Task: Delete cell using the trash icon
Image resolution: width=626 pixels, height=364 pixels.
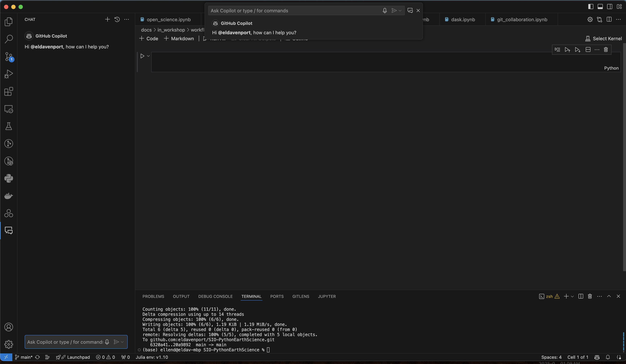Action: [606, 50]
